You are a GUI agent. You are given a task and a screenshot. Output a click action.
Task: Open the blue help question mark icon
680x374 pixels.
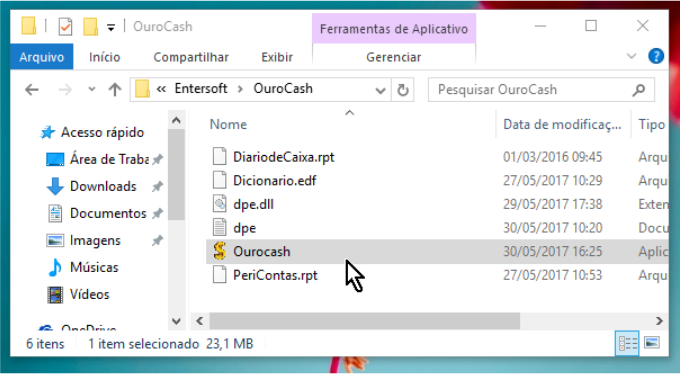pos(656,56)
